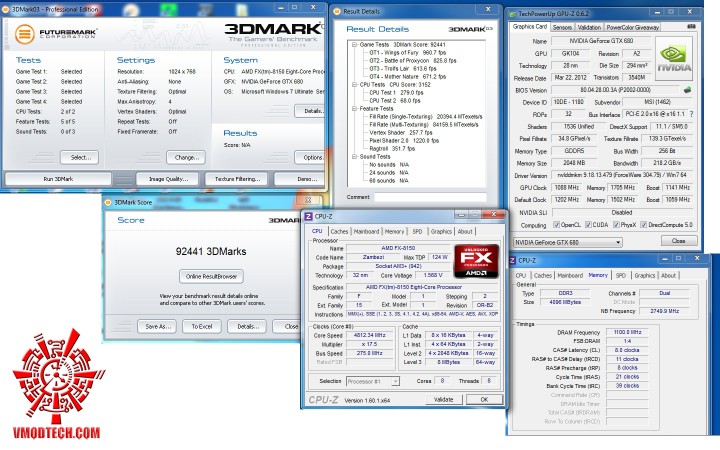
Task: Toggle the DirectCompute 5.0 checkbox
Action: coord(644,225)
